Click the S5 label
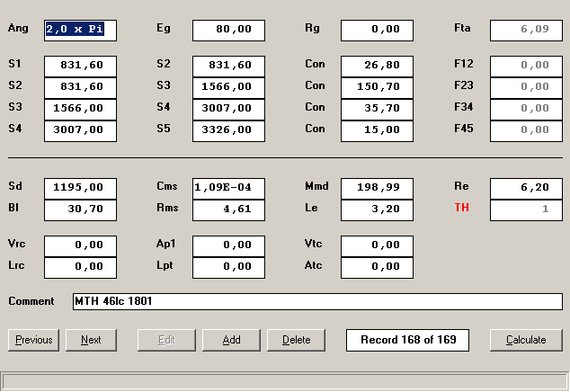The width and height of the screenshot is (570, 392). click(164, 129)
